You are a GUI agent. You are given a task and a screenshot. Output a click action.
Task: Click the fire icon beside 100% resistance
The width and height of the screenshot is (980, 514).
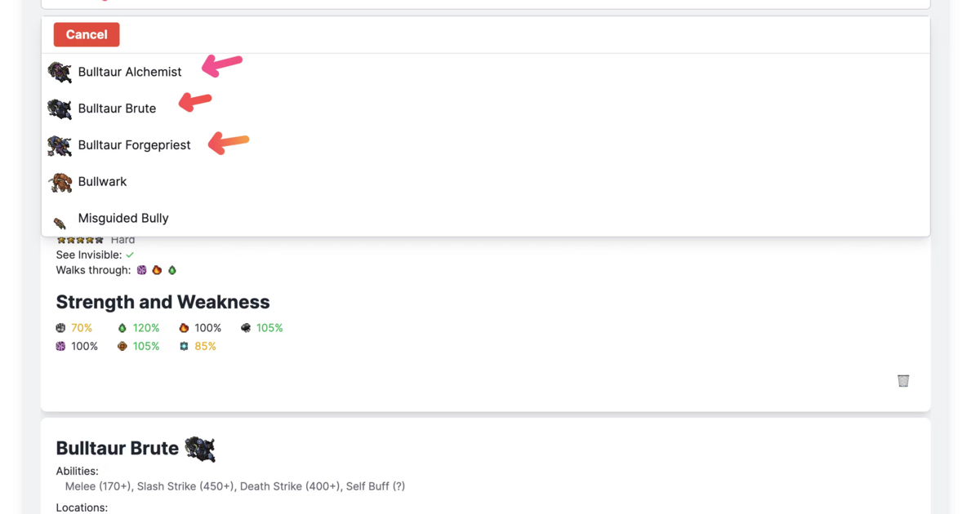(184, 328)
